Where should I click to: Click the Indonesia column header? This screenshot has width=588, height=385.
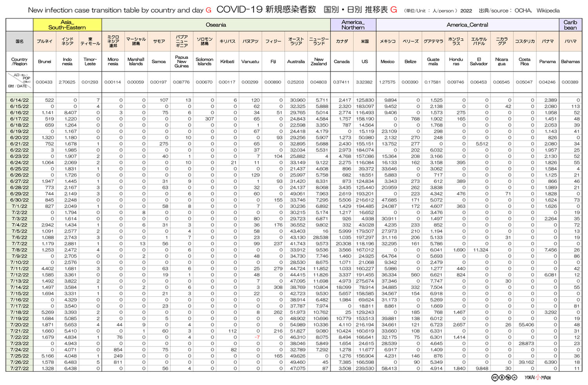click(x=67, y=62)
